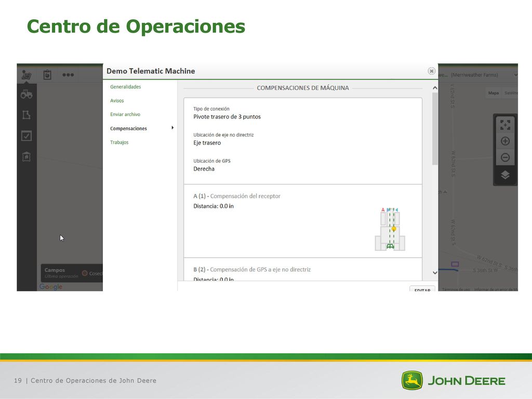The width and height of the screenshot is (532, 399).
Task: Click the receiver offset tractor diagram
Action: click(x=390, y=229)
